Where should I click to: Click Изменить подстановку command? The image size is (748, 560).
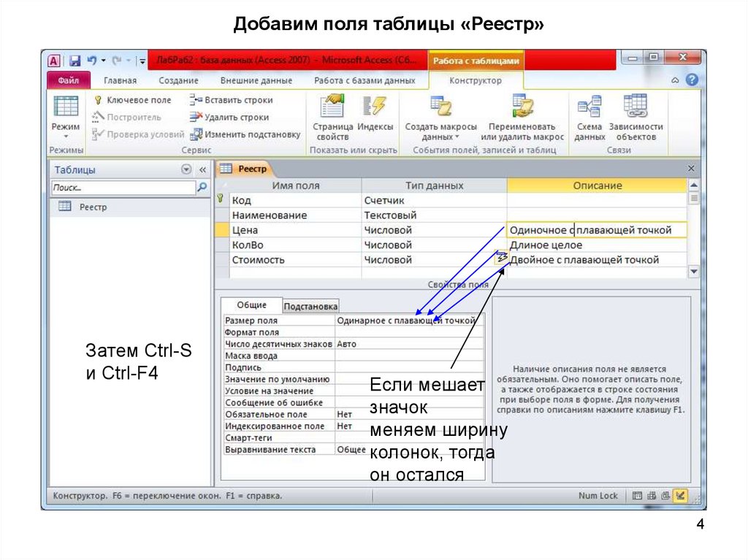(x=245, y=134)
